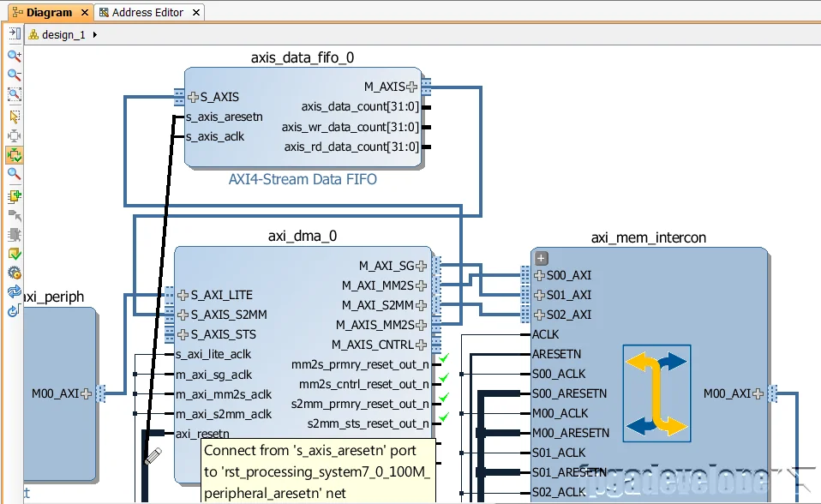
Task: Select the axi_resetn pin on axi_dma_0
Action: pos(202,434)
